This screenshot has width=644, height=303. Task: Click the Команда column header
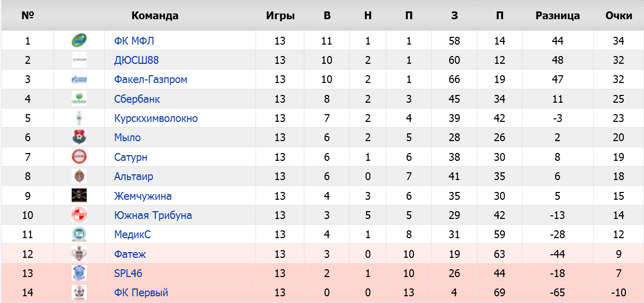pos(155,16)
